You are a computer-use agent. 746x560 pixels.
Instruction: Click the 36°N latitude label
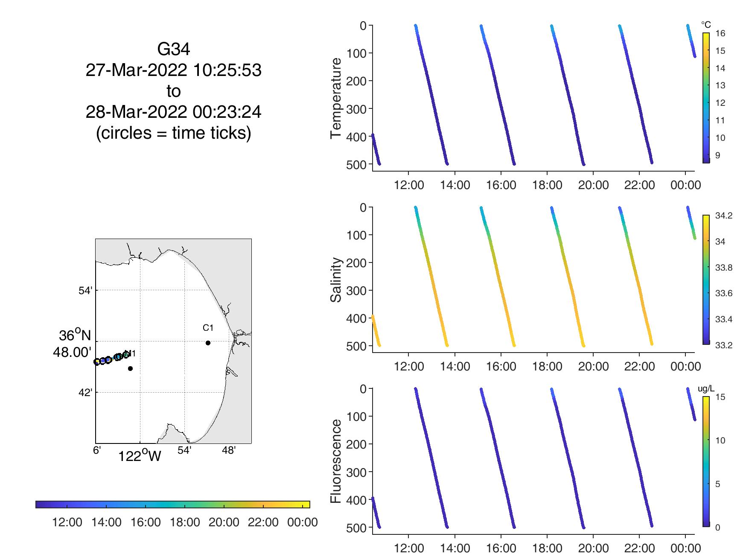(75, 335)
